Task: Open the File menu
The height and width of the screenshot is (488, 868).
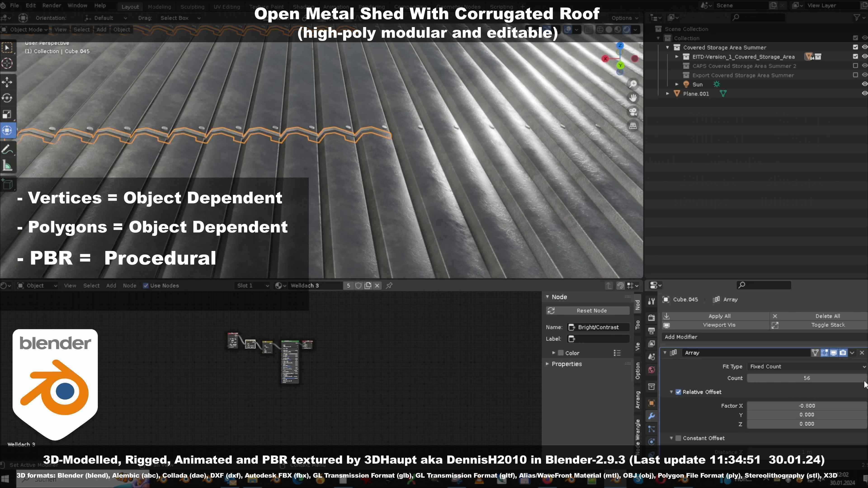Action: coord(14,6)
